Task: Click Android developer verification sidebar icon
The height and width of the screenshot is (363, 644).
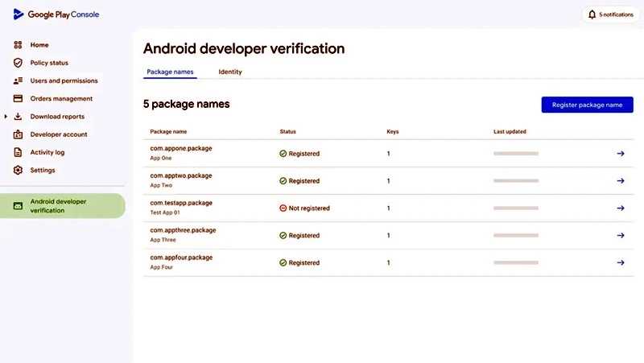Action: tap(18, 206)
